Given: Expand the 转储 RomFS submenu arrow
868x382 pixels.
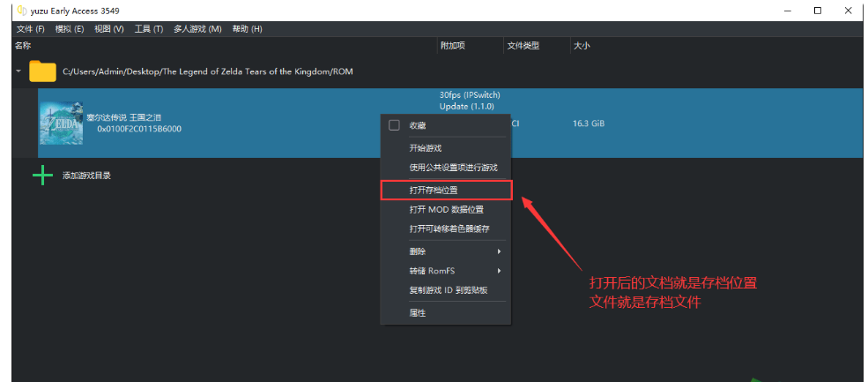Looking at the screenshot, I should (x=499, y=271).
